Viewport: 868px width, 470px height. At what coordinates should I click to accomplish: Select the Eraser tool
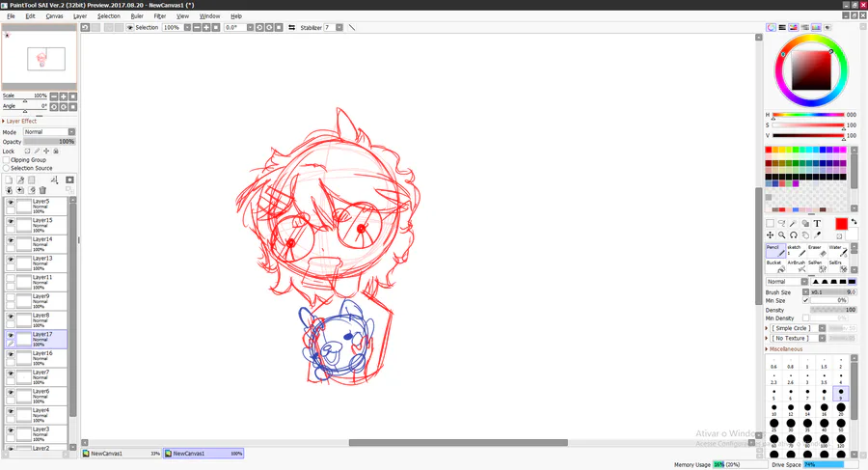click(817, 251)
